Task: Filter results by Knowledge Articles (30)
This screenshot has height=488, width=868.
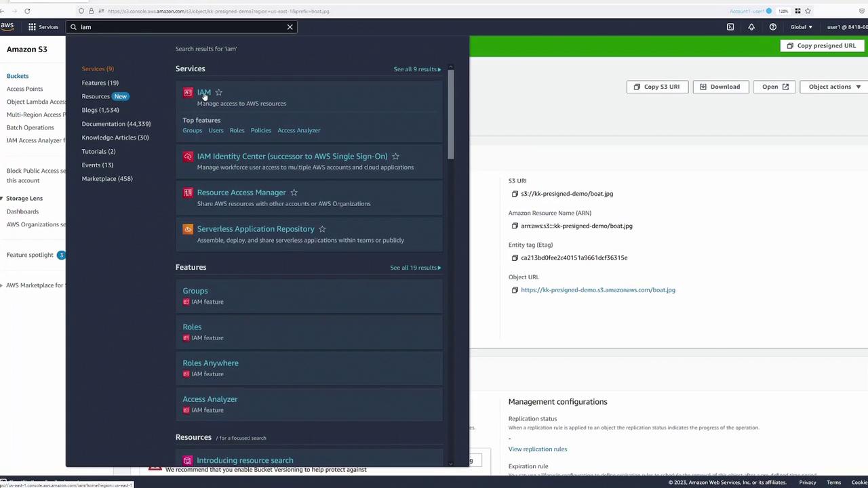Action: tap(115, 138)
